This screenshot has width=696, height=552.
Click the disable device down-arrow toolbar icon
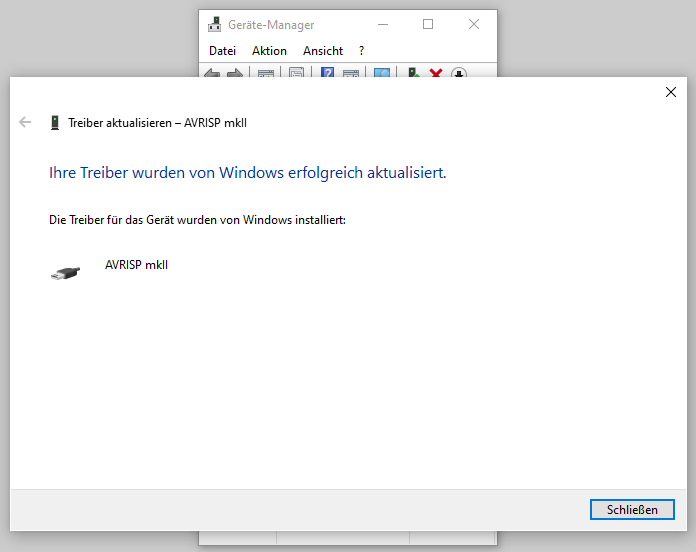[x=459, y=73]
